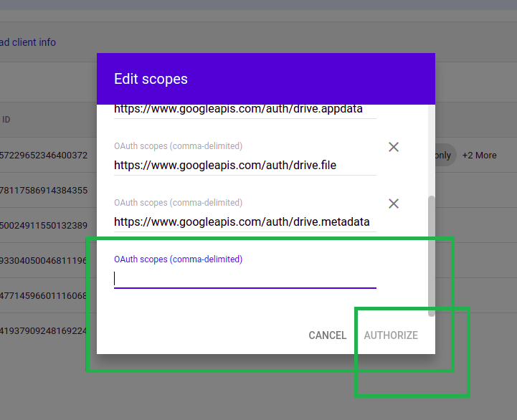Screen dimensions: 517x420
Task: Click the dialog's vertical scrollbar
Action: tap(431, 256)
